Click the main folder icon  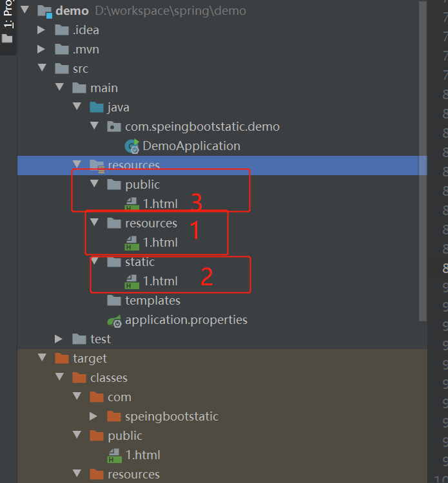pos(79,88)
